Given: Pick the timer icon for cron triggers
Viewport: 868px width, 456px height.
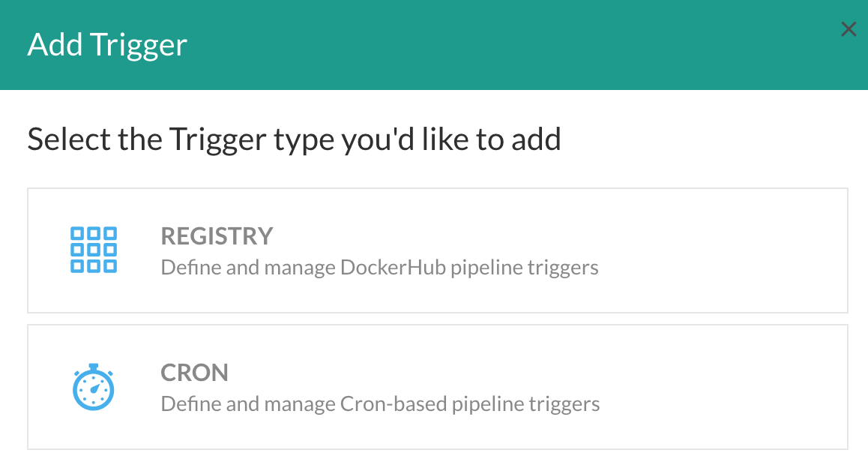Looking at the screenshot, I should 94,387.
